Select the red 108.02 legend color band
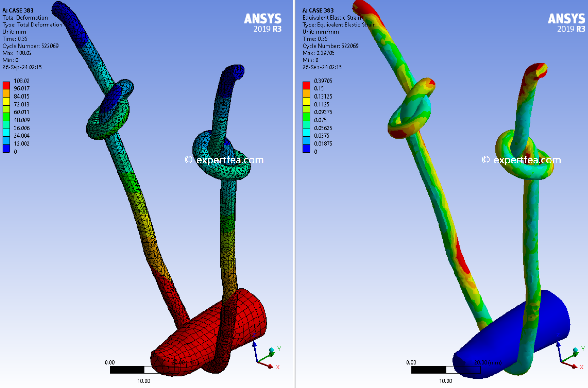Image resolution: width=588 pixels, height=388 pixels. pyautogui.click(x=6, y=85)
